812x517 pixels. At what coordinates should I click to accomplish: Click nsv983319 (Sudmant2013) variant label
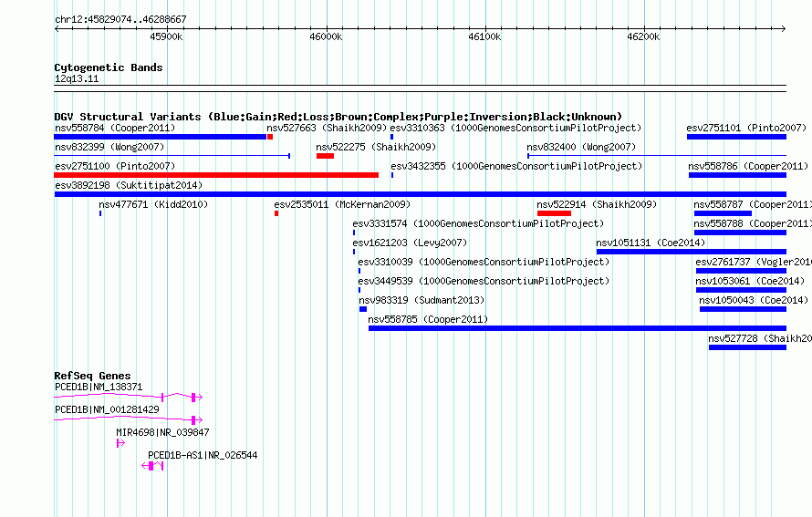[422, 300]
